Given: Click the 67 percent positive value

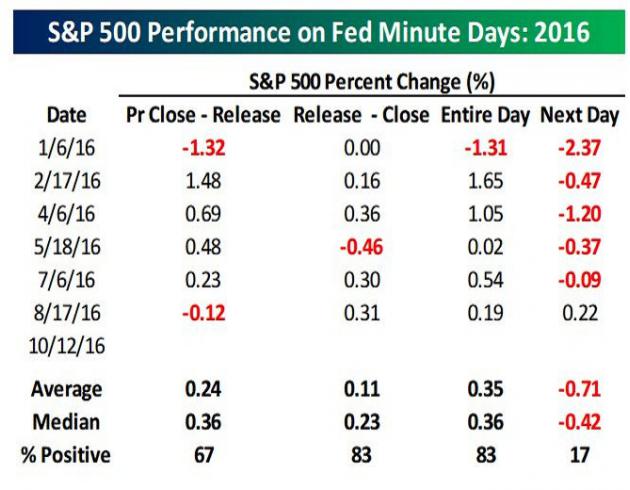Looking at the screenshot, I should [x=203, y=454].
